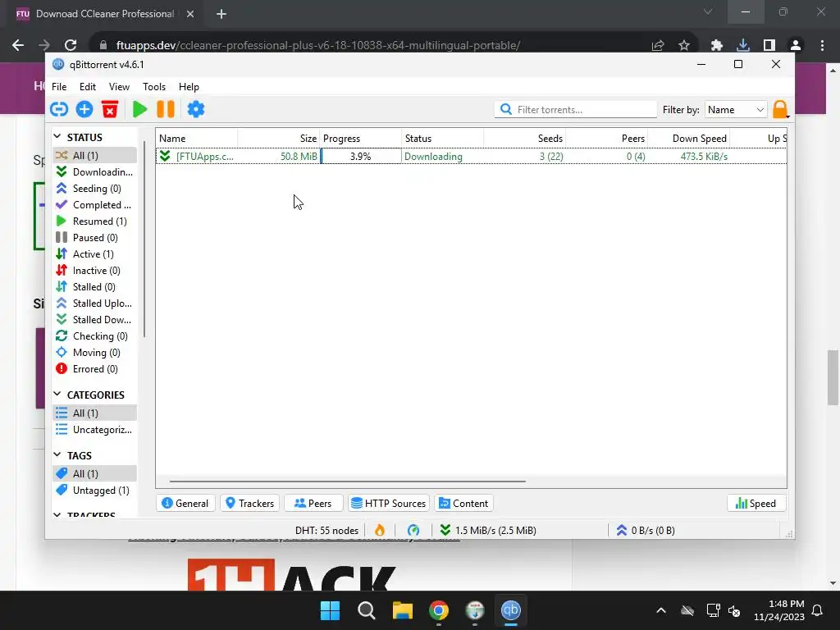
Task: Open the File menu
Action: tap(59, 87)
